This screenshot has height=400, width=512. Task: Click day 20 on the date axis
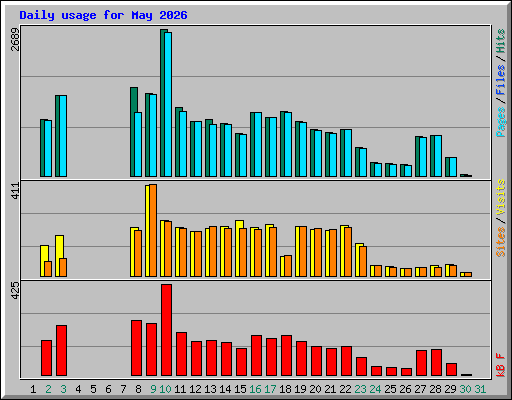coord(315,389)
